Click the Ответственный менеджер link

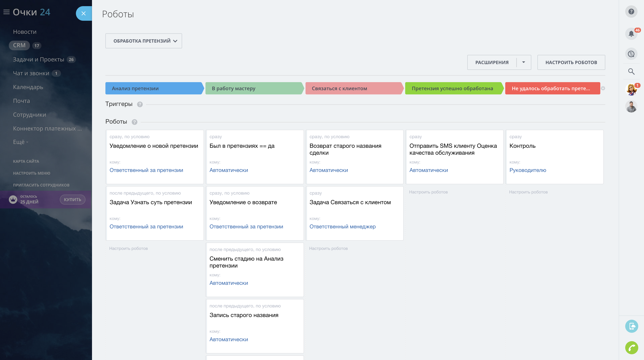point(342,227)
